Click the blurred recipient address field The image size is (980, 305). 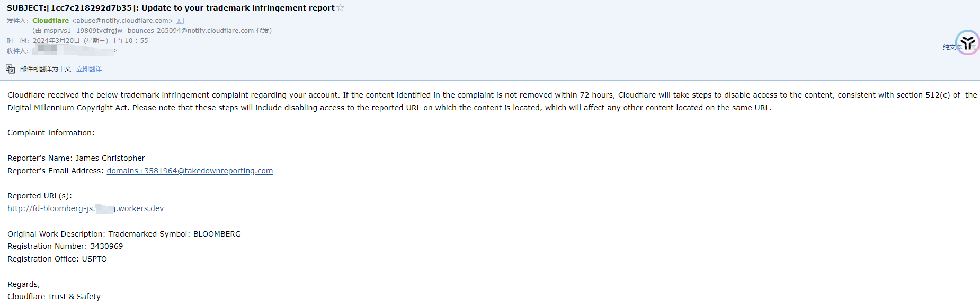74,51
